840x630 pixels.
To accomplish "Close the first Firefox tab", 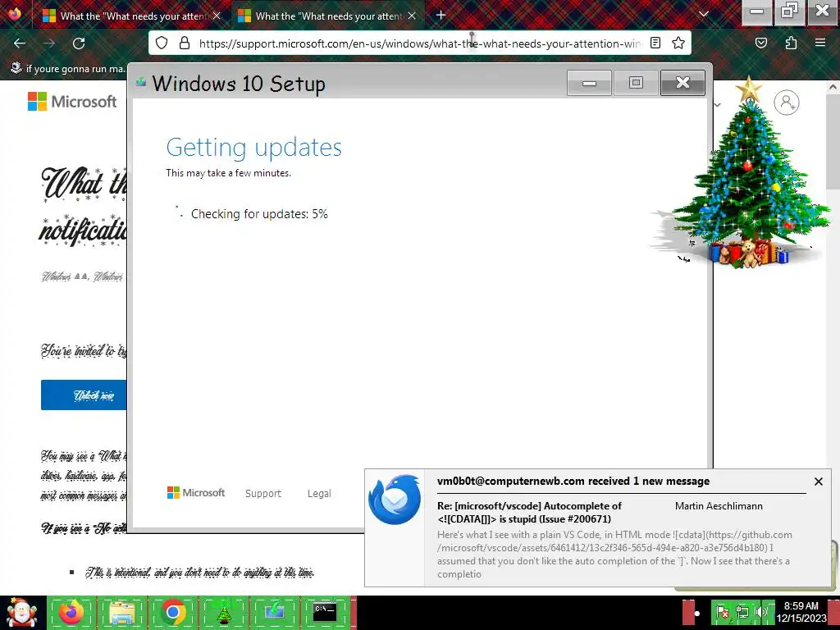I will coord(217,16).
